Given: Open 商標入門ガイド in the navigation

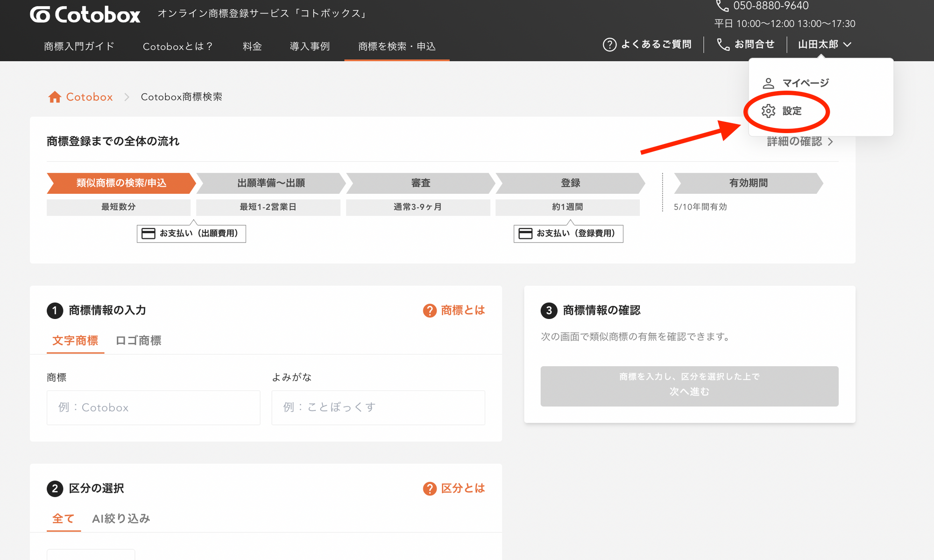Looking at the screenshot, I should point(79,46).
